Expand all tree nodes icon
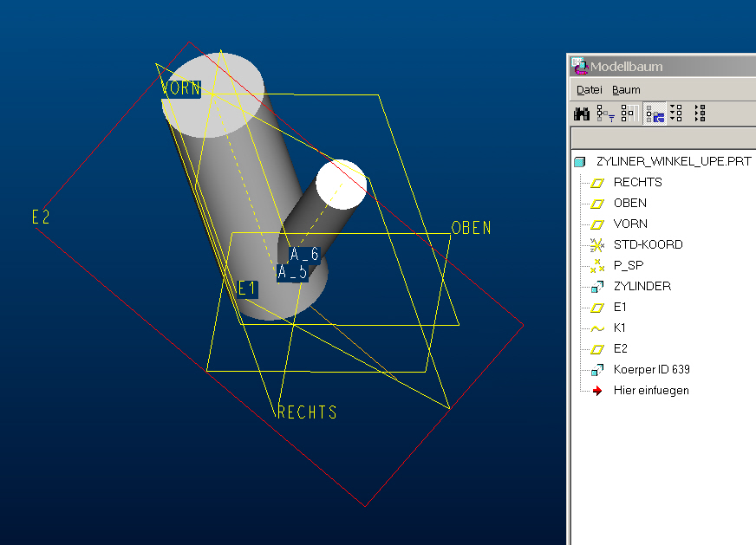 (676, 114)
